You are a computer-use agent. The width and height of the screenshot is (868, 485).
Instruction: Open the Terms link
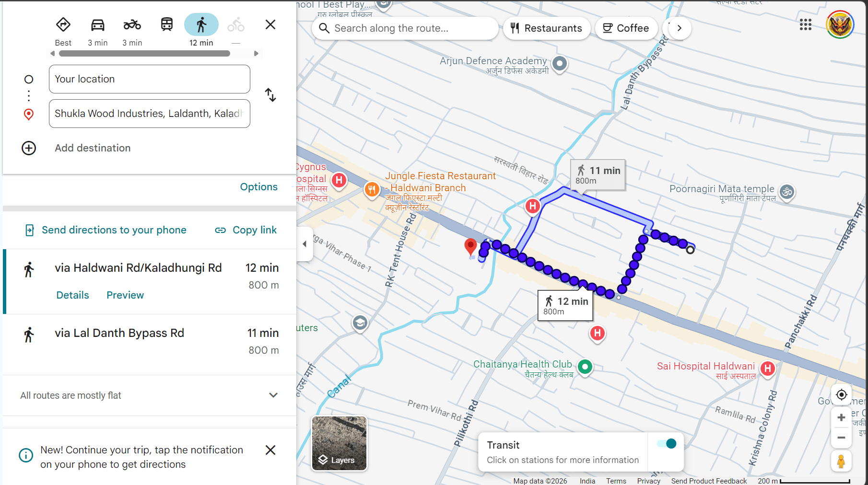coord(616,481)
